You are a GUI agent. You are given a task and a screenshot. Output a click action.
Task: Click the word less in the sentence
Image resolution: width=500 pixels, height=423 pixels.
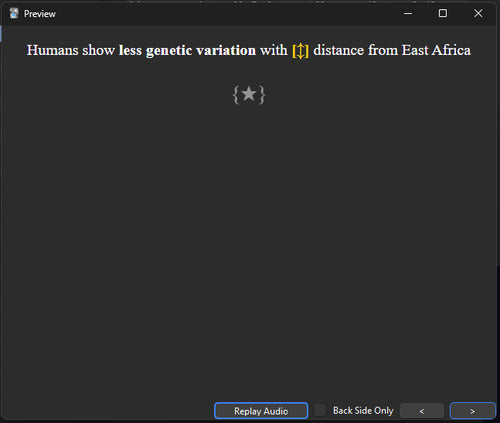pos(130,50)
